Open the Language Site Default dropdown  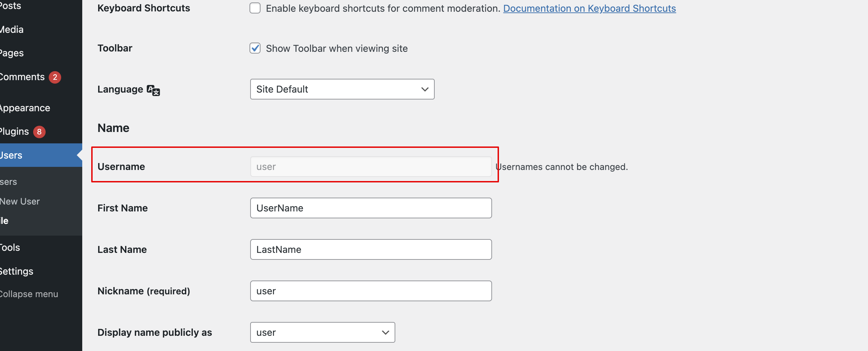pos(342,89)
